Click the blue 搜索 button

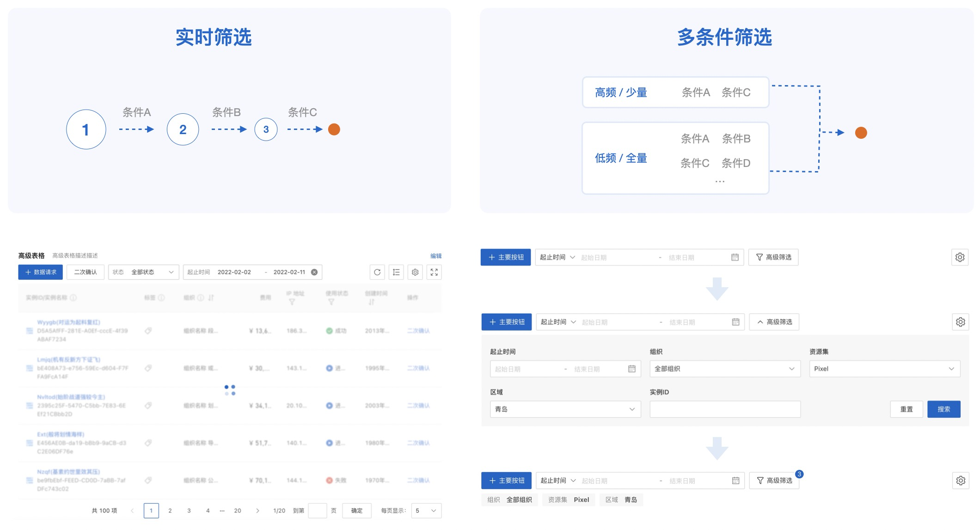(943, 409)
